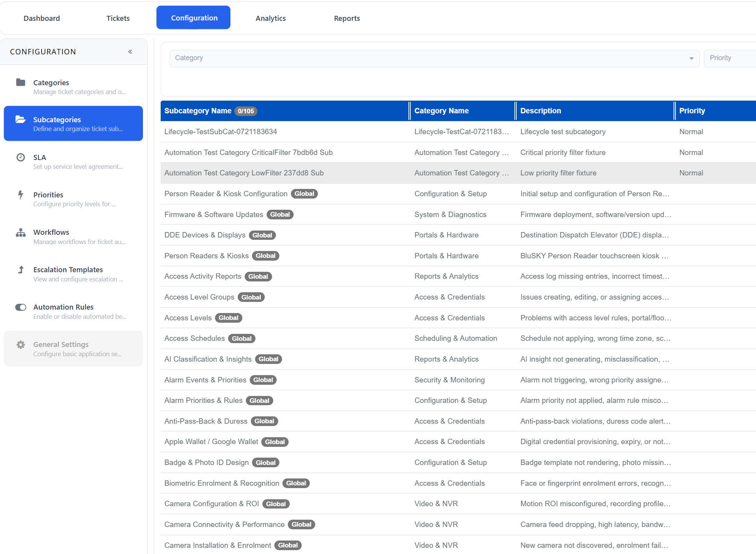Select Automation Test Category CriticalFilter 7bdb6d Sub
Viewport: 756px width, 554px height.
click(458, 153)
